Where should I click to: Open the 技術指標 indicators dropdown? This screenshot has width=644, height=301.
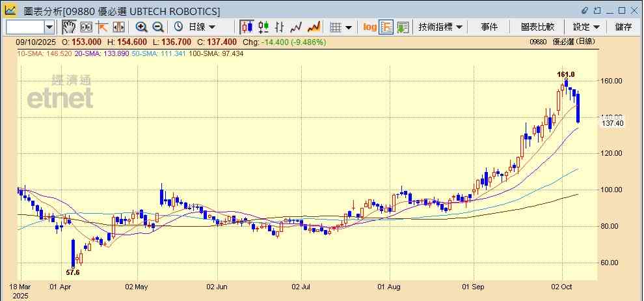click(440, 27)
